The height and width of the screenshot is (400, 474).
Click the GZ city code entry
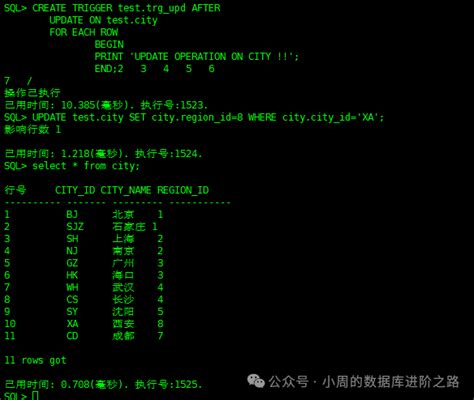click(x=72, y=263)
